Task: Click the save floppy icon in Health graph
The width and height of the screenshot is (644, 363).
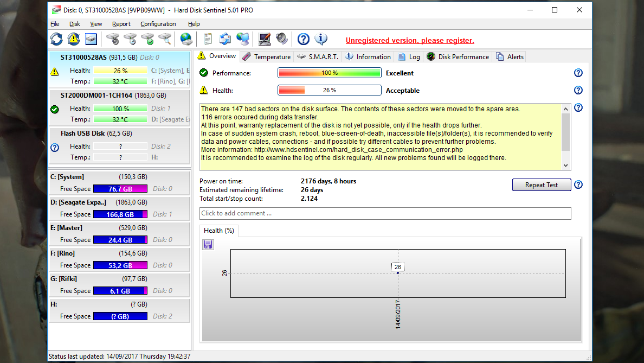Action: tap(208, 245)
